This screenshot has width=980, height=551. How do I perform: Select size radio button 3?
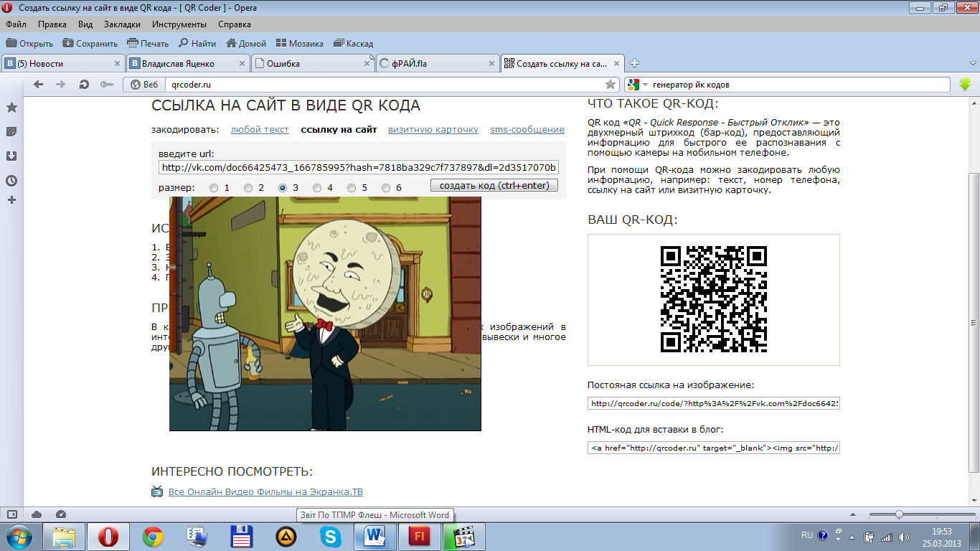point(283,188)
